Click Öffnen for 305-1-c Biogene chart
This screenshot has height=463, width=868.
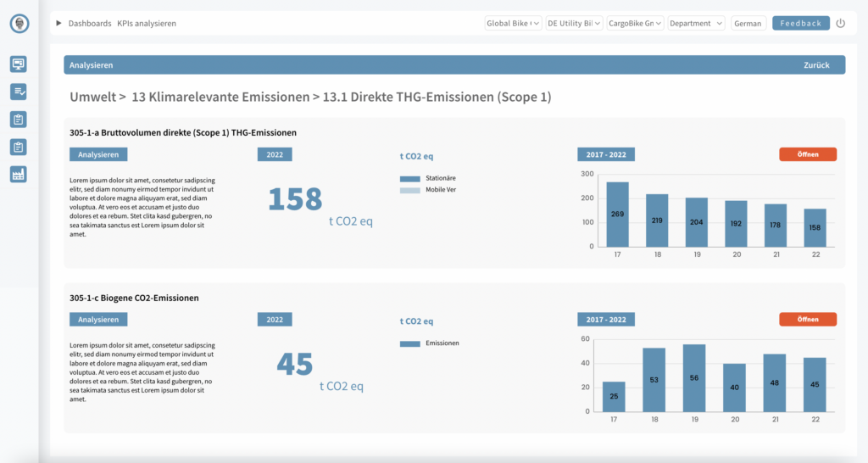coord(808,320)
